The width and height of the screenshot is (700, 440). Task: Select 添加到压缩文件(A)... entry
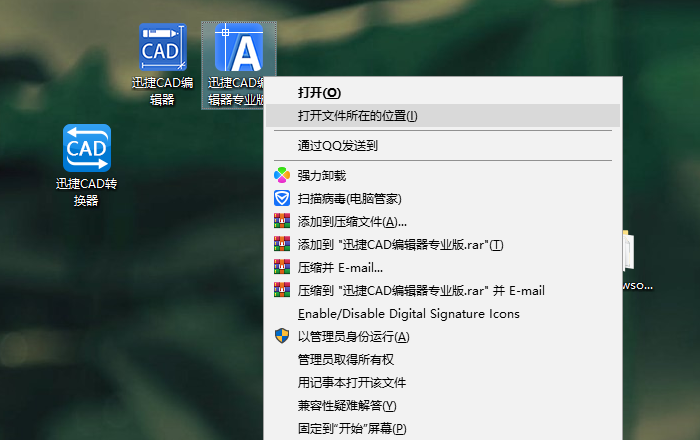point(442,222)
